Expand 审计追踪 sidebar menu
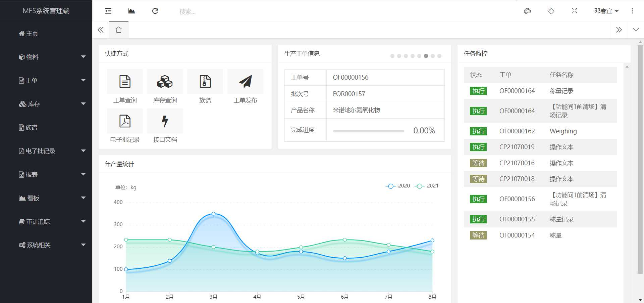This screenshot has width=644, height=303. coord(46,222)
